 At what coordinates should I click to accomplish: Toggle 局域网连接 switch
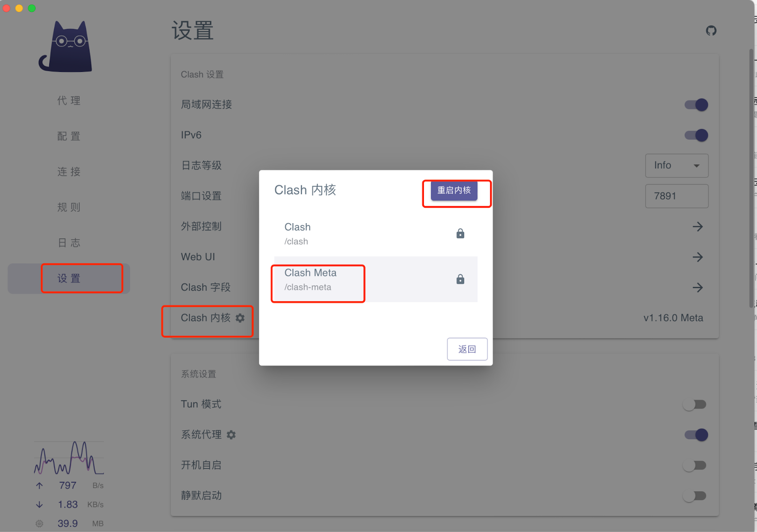click(x=696, y=105)
